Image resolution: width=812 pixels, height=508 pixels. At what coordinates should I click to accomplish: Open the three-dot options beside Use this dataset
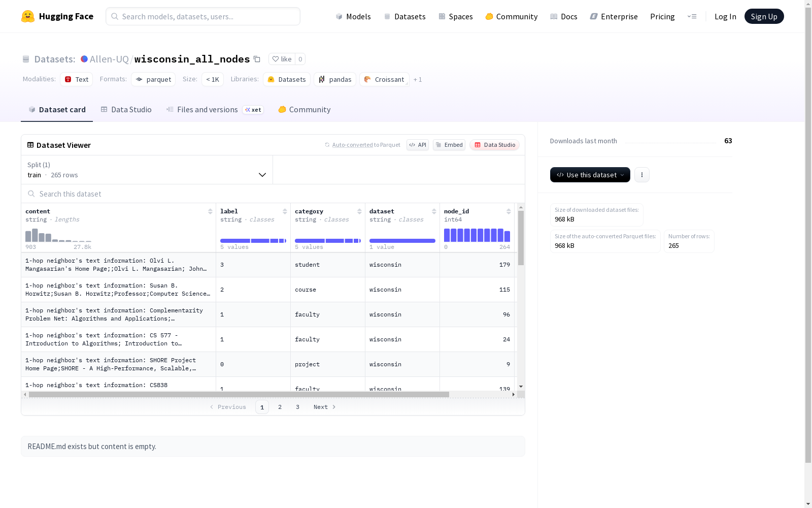642,175
